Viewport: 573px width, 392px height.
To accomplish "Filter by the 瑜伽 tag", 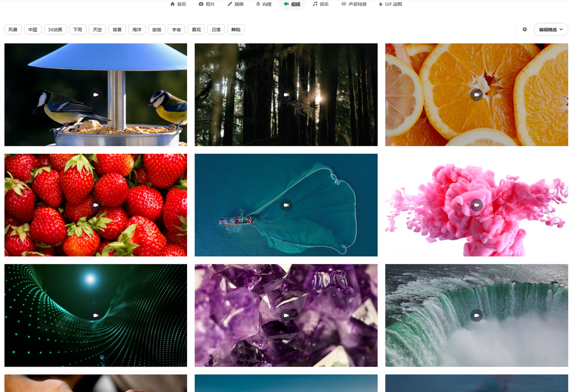I will [x=157, y=29].
